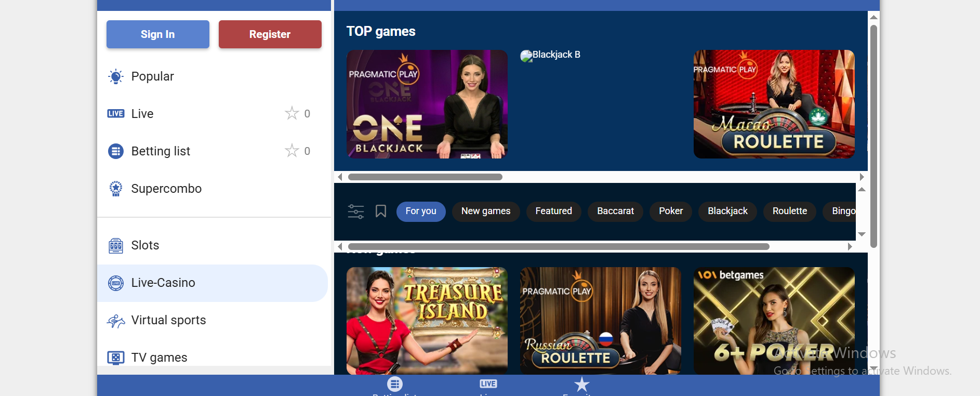Toggle the favorite star next to Live
Screen dimensions: 980x396
pos(292,113)
